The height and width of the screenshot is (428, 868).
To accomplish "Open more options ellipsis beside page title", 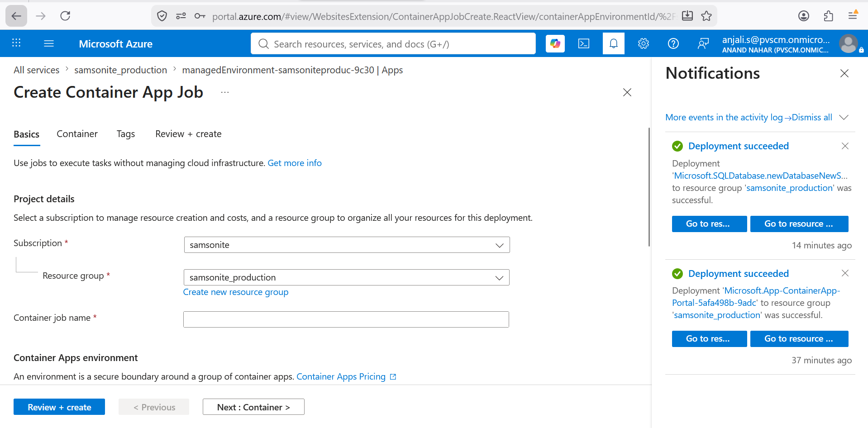I will (x=225, y=92).
